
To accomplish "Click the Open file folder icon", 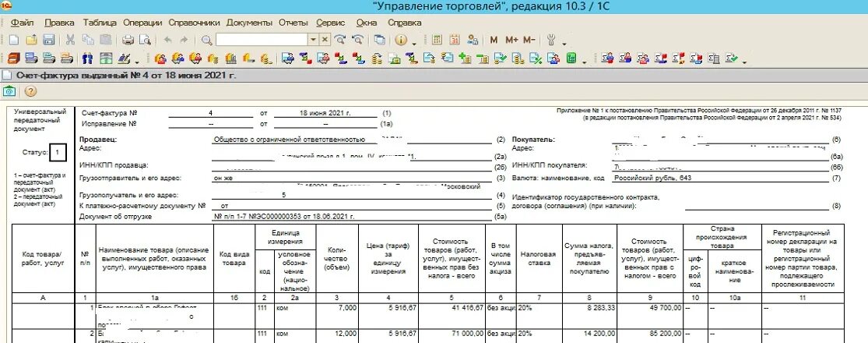I will [31, 40].
